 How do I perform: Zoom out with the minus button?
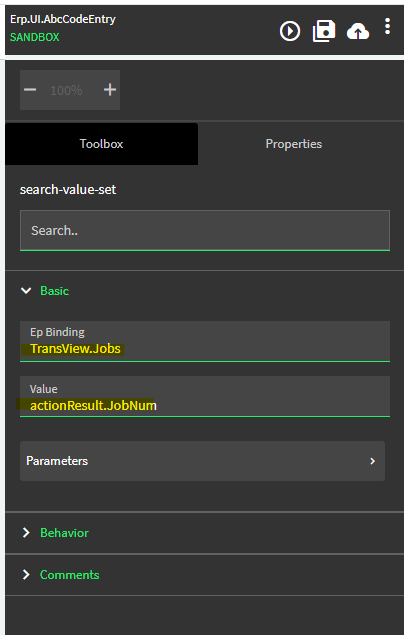coord(30,89)
